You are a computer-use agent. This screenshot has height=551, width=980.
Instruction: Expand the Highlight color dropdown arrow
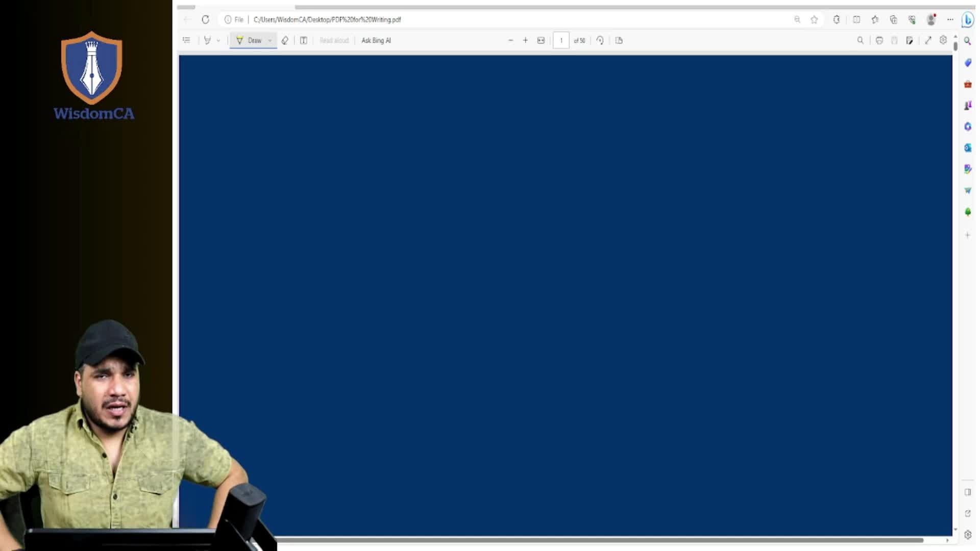(218, 40)
